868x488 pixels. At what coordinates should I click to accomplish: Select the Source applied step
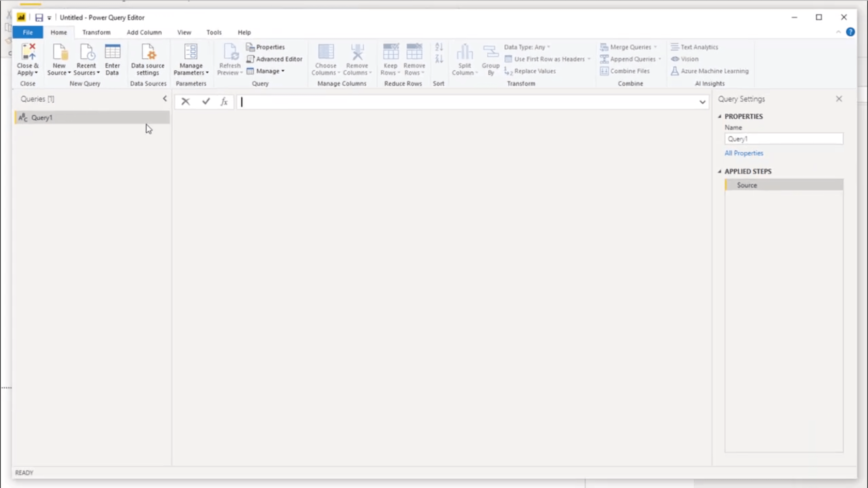click(784, 185)
